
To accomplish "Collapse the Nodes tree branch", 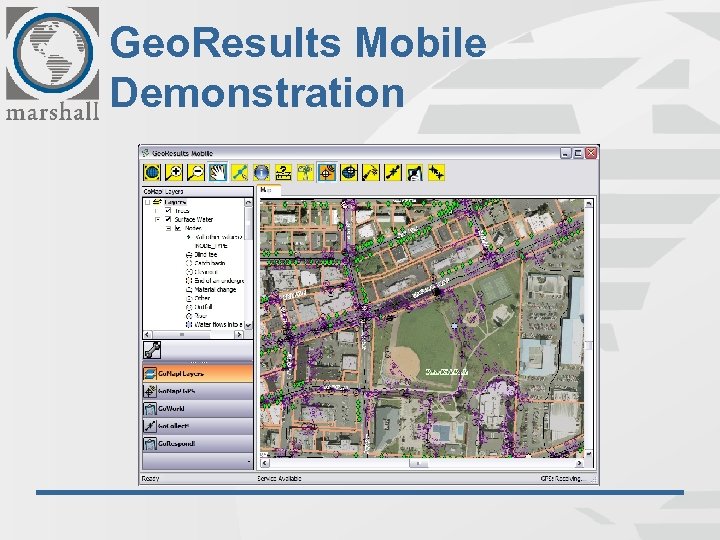I will [169, 228].
